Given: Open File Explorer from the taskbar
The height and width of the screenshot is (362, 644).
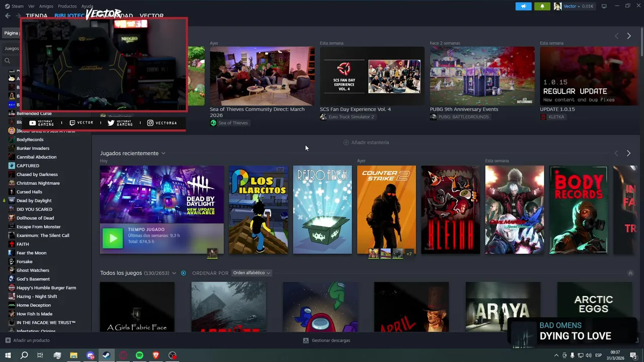Looking at the screenshot, I should coord(73,355).
